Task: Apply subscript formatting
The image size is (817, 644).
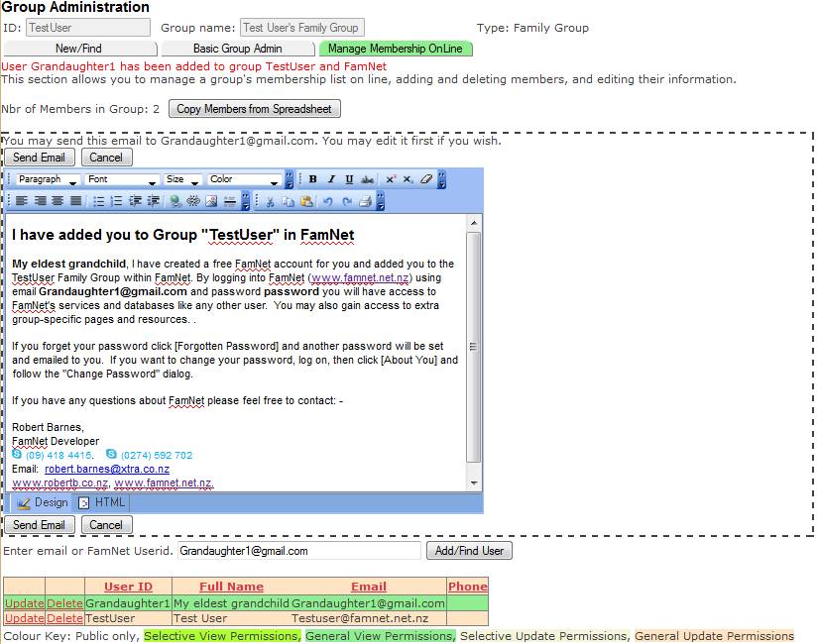Action: click(408, 179)
